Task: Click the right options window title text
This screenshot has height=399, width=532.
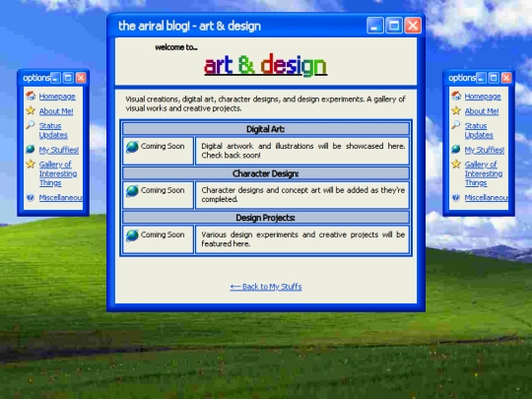Action: point(462,78)
